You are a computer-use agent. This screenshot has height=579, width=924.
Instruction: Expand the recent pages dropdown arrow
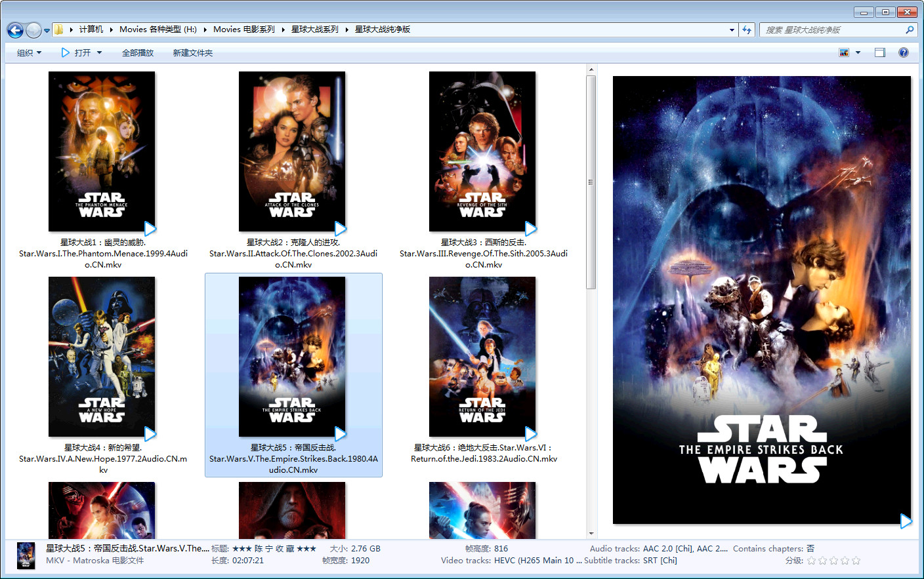tap(47, 30)
